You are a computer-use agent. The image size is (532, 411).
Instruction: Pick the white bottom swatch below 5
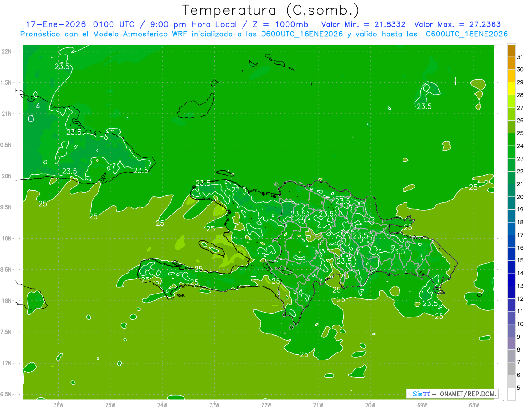click(511, 394)
